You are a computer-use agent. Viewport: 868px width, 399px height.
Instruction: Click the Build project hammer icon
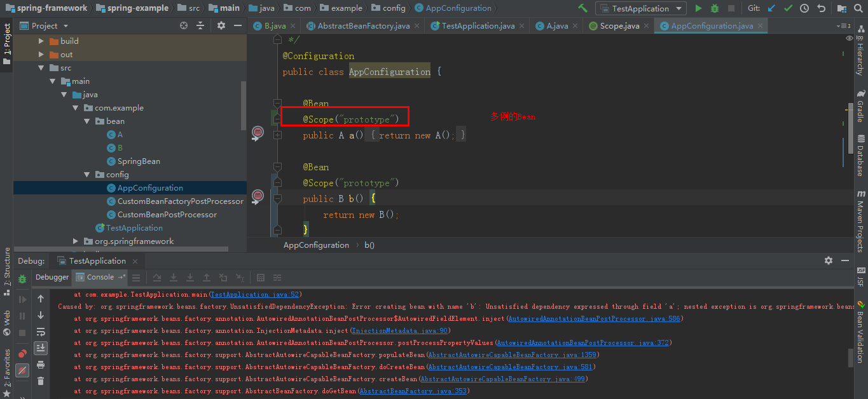pos(582,8)
